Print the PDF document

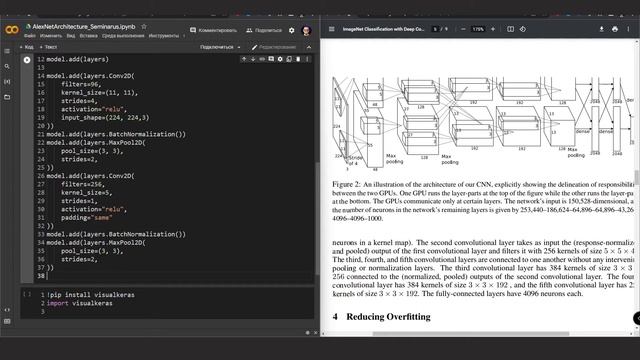coord(615,29)
